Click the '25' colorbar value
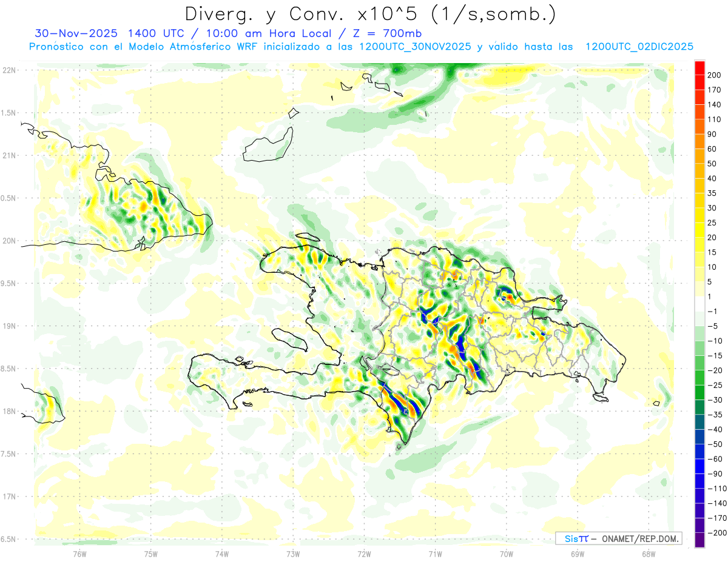728x562 pixels. (x=712, y=222)
